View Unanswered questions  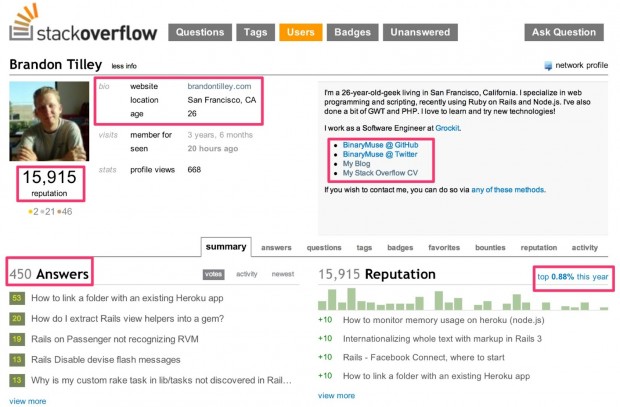pos(420,32)
